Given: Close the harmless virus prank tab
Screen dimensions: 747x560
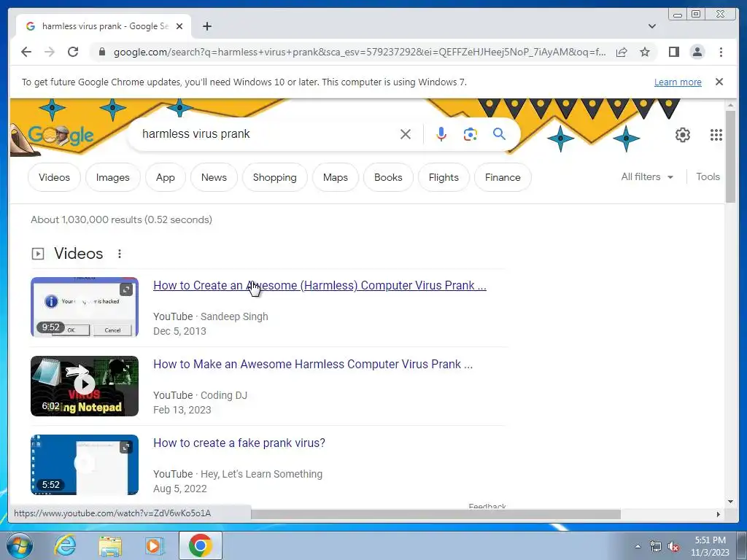Looking at the screenshot, I should point(179,26).
